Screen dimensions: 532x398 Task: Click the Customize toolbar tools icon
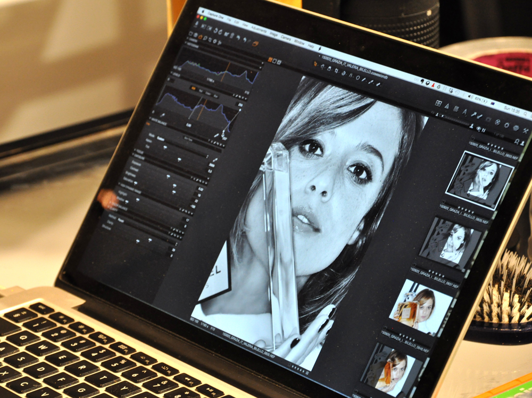coord(526,131)
